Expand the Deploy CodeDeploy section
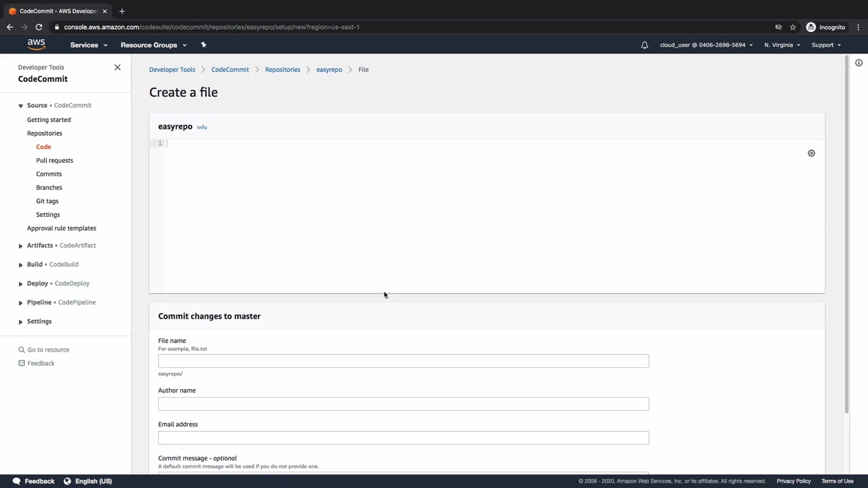868x488 pixels. [20, 283]
